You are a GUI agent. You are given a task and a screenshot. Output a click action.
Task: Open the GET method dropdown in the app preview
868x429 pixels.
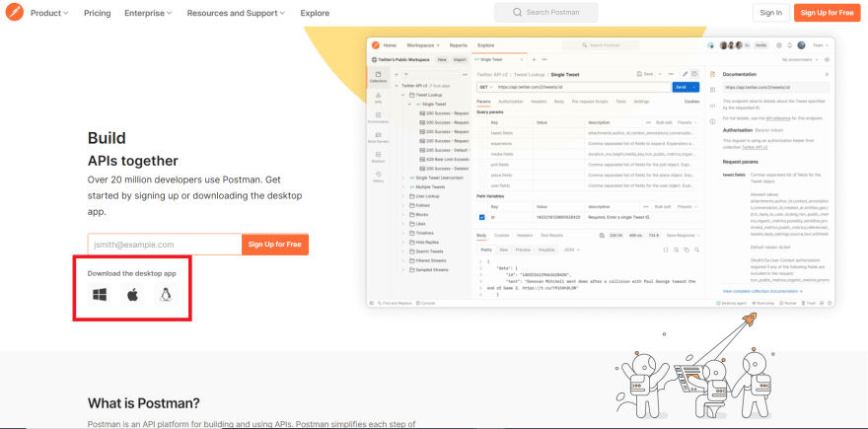pos(486,88)
